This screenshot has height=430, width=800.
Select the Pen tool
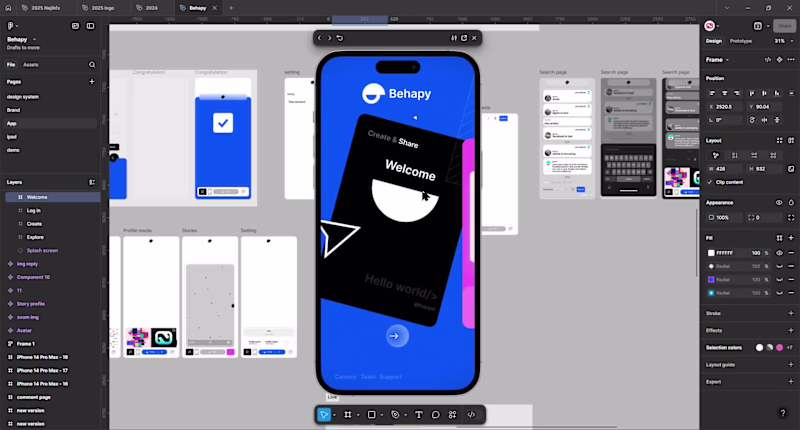point(395,415)
